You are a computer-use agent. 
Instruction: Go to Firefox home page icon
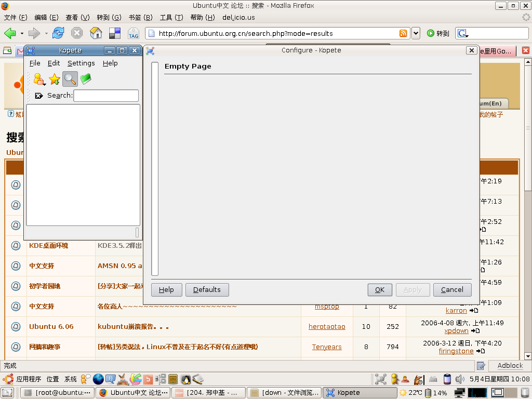96,33
